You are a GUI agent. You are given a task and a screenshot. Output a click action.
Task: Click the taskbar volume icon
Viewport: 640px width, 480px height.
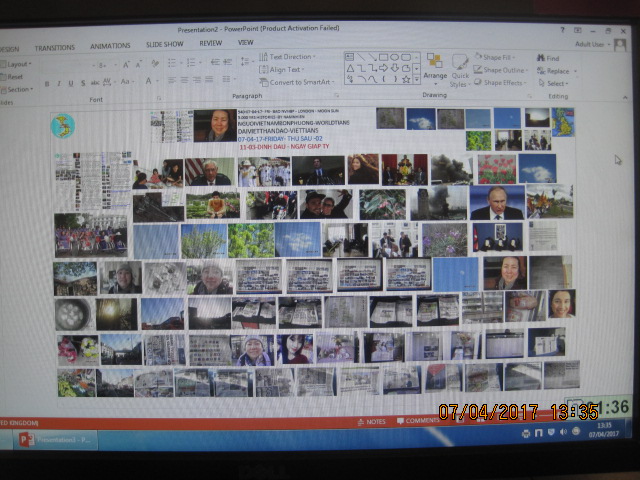tap(563, 432)
